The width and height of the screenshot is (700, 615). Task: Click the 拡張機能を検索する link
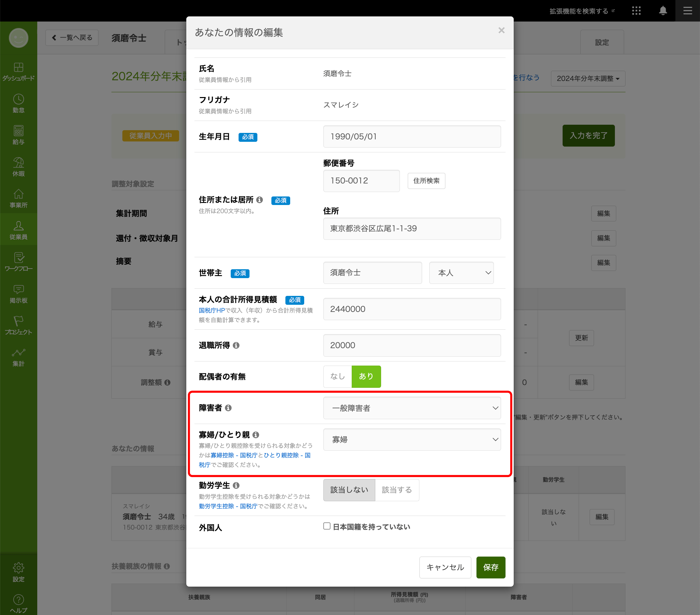[582, 11]
